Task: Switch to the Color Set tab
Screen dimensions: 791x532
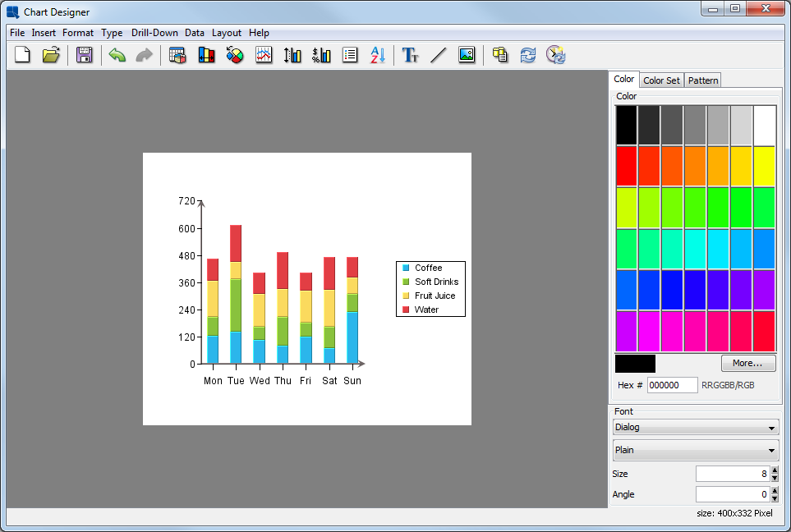Action: pyautogui.click(x=661, y=80)
